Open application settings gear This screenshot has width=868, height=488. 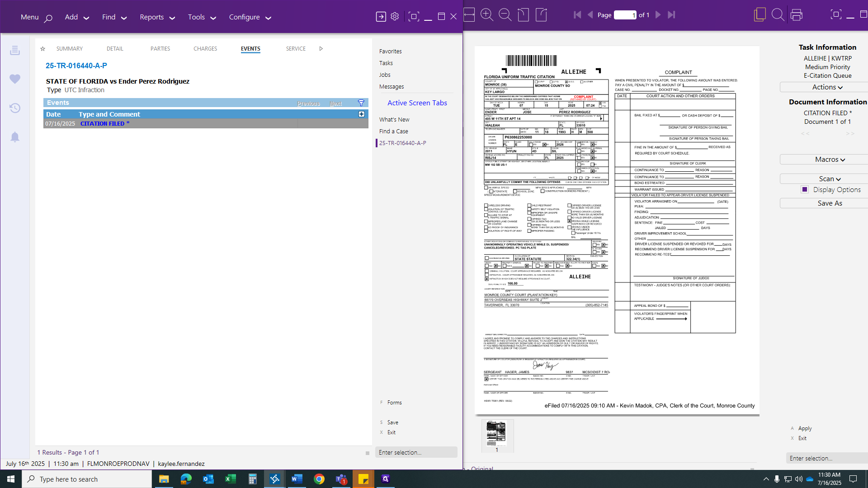click(394, 16)
